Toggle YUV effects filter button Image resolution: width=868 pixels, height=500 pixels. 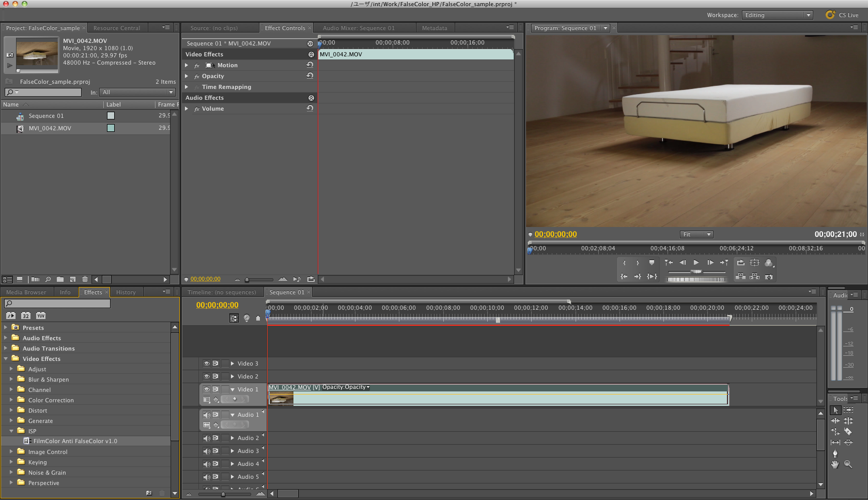pyautogui.click(x=41, y=315)
